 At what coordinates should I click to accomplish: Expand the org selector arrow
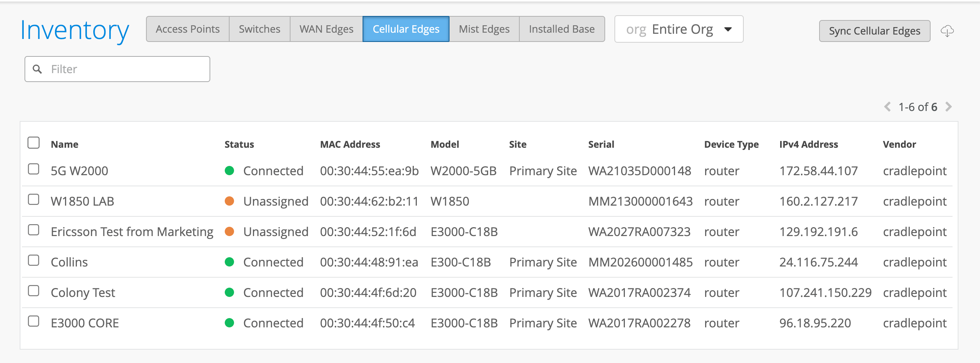click(727, 29)
